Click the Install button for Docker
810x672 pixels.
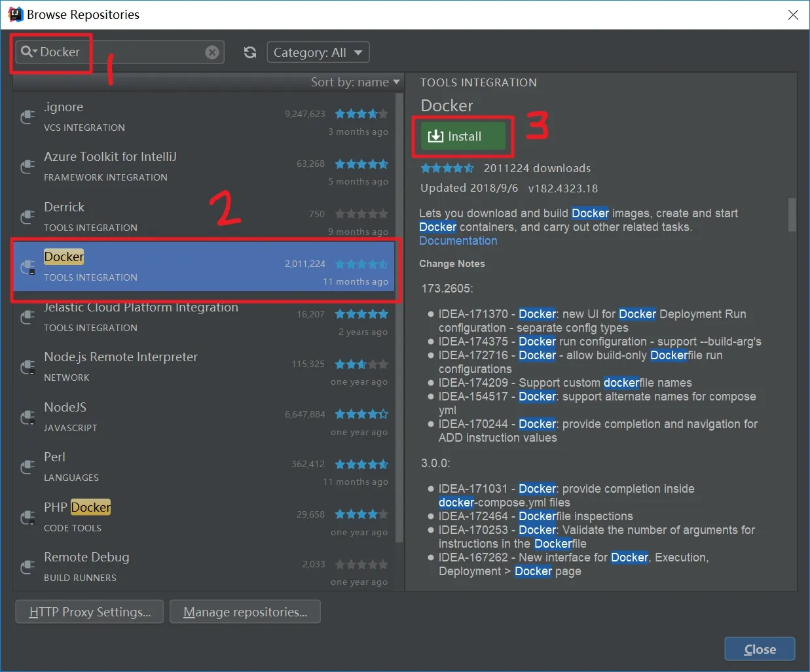463,136
